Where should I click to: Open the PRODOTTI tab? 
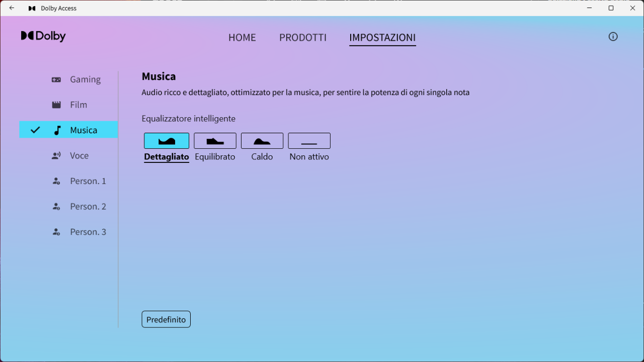(x=303, y=38)
